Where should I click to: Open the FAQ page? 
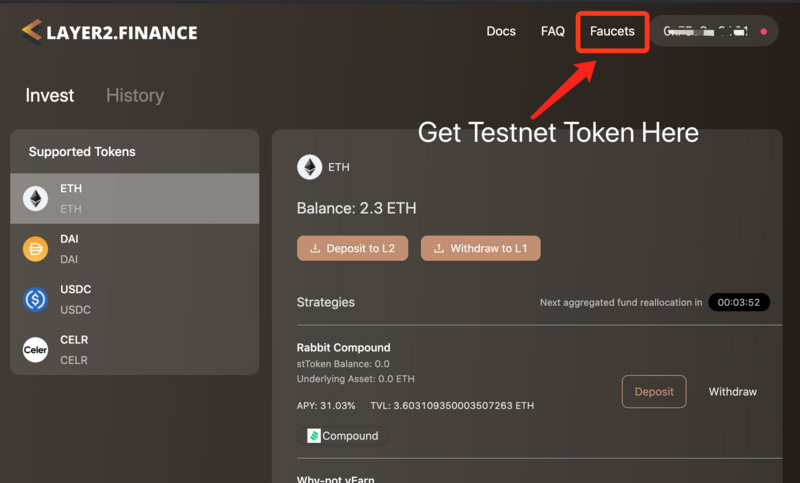point(553,32)
